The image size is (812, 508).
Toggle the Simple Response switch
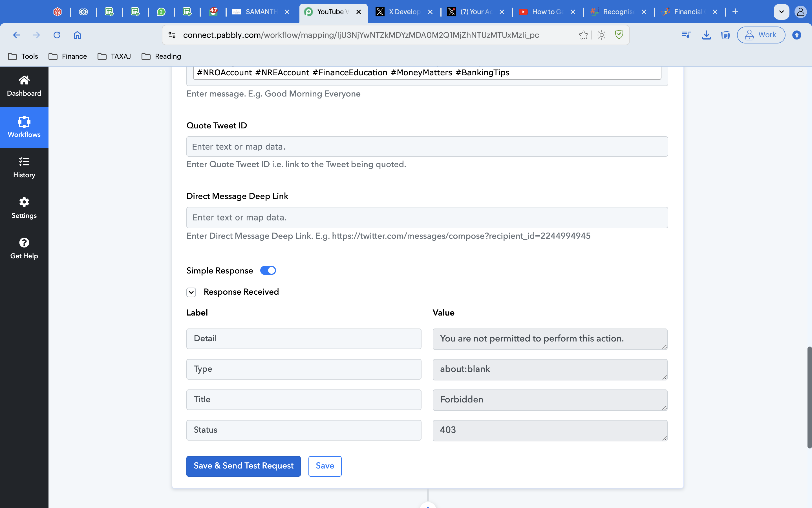pyautogui.click(x=268, y=270)
